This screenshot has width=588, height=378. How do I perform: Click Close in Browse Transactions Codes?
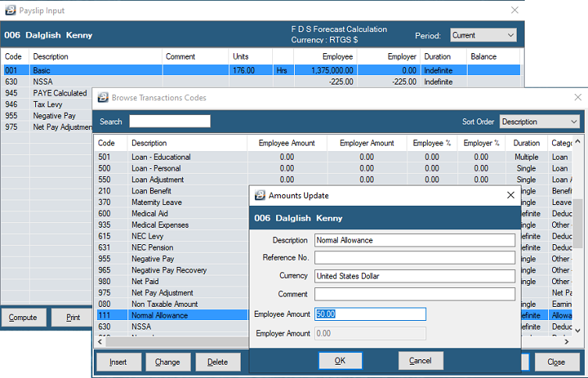(557, 362)
